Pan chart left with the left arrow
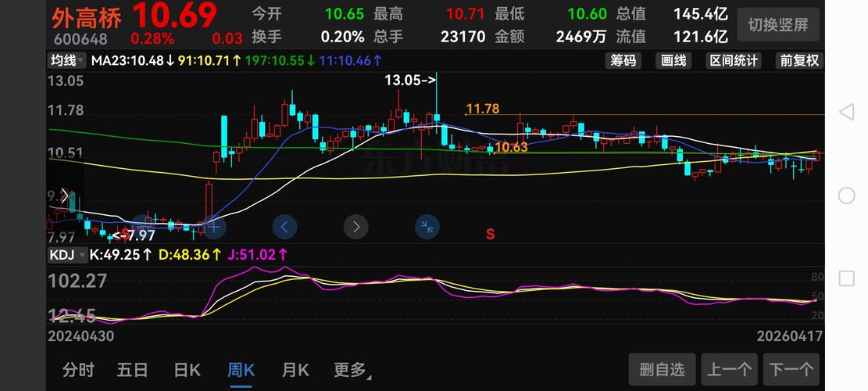Viewport: 868px width, 391px height. tap(284, 227)
